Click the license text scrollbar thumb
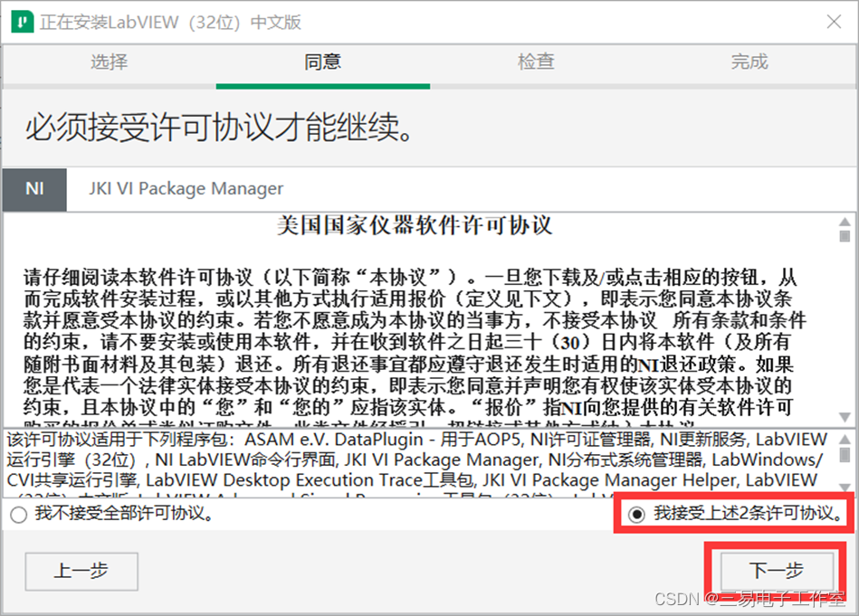Viewport: 859px width, 616px height. tap(845, 236)
